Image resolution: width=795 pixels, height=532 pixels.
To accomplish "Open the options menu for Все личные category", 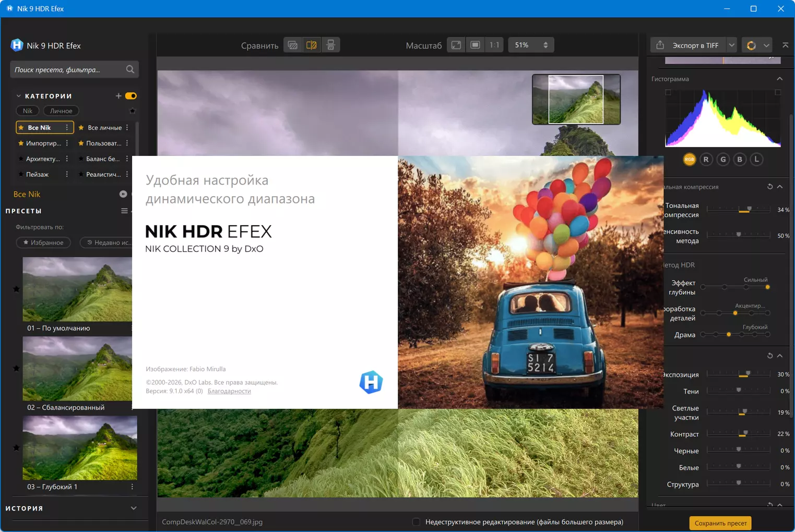I will click(127, 127).
